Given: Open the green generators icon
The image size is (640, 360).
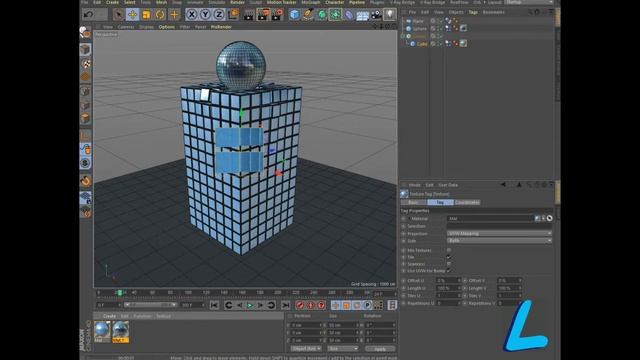Looking at the screenshot, I should [x=322, y=15].
